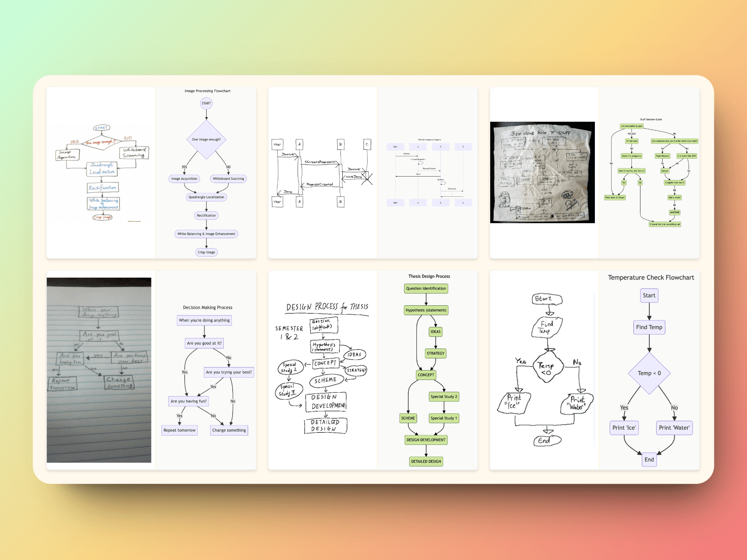Click the AWESOME node in Stuff Decision Guide
Viewport: 747px width, 560px height.
[675, 212]
